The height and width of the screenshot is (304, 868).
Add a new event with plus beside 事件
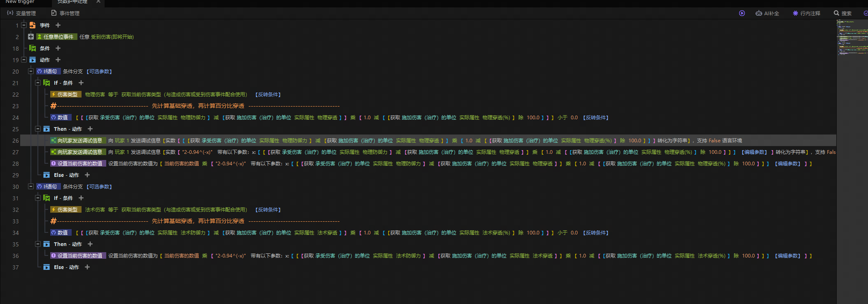point(58,25)
